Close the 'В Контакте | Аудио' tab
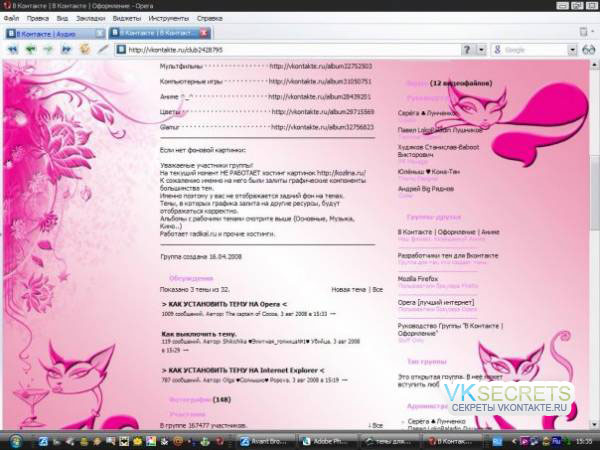This screenshot has height=450, width=600. (100, 34)
